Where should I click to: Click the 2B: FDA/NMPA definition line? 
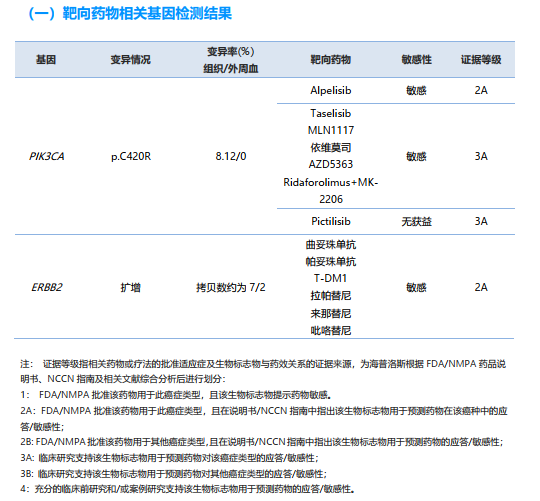[262, 442]
